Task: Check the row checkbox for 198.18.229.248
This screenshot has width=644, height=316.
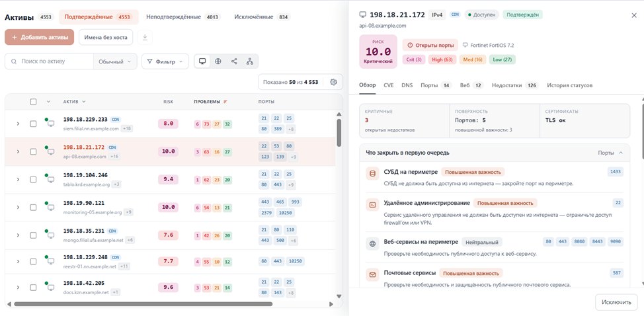Action: [x=33, y=261]
